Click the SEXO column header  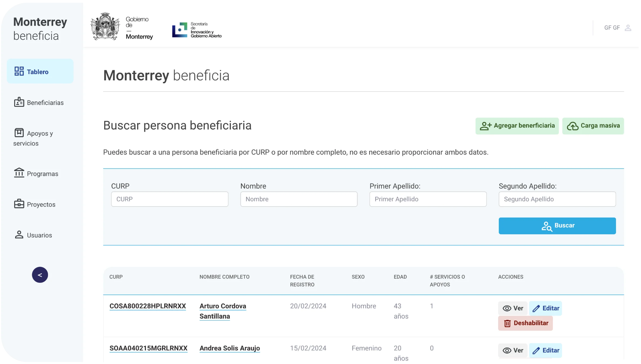point(358,277)
